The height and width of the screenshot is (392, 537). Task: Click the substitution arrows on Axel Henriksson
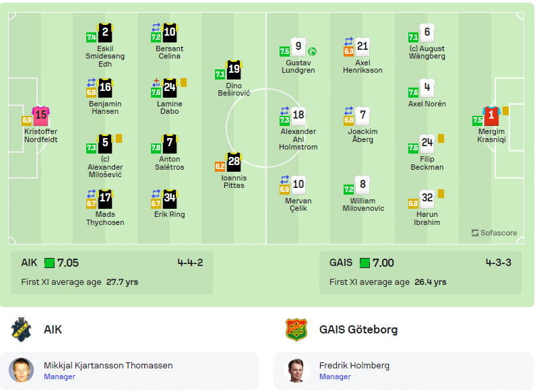tap(348, 42)
